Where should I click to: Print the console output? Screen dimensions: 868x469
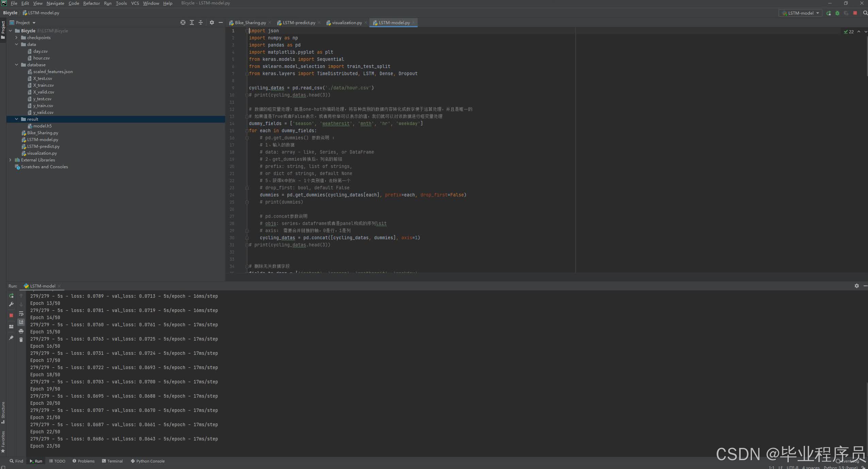point(21,331)
